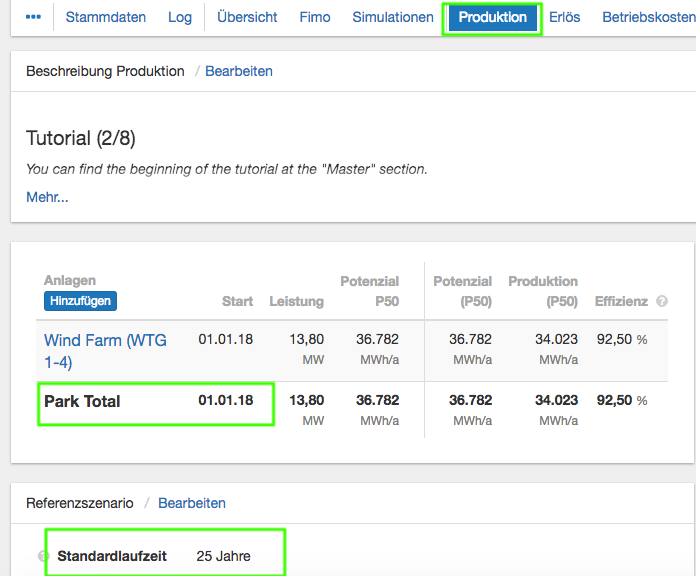696x576 pixels.
Task: Click Bearbeiten next to Referenzszenario
Action: point(192,503)
